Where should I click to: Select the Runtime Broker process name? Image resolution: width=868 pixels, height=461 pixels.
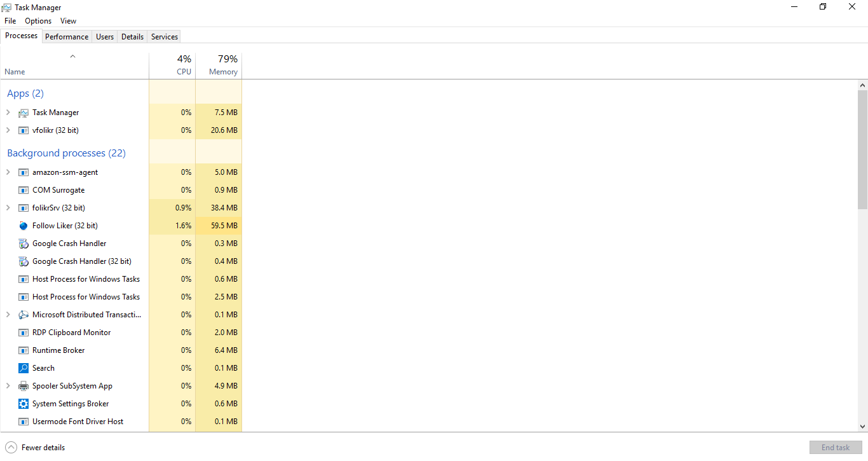tap(58, 350)
